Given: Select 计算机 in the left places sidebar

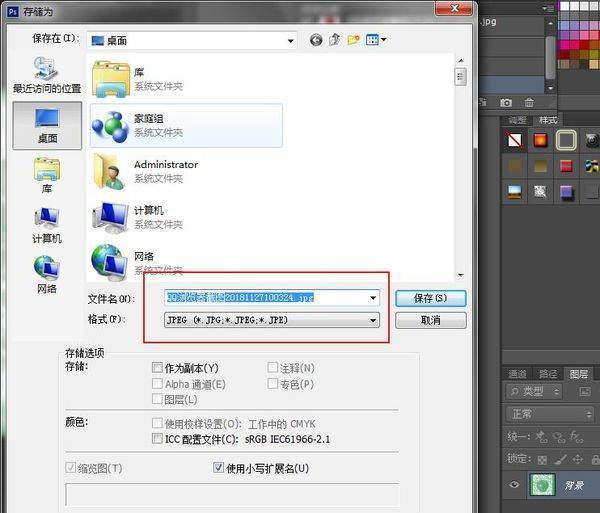Looking at the screenshot, I should tap(46, 225).
